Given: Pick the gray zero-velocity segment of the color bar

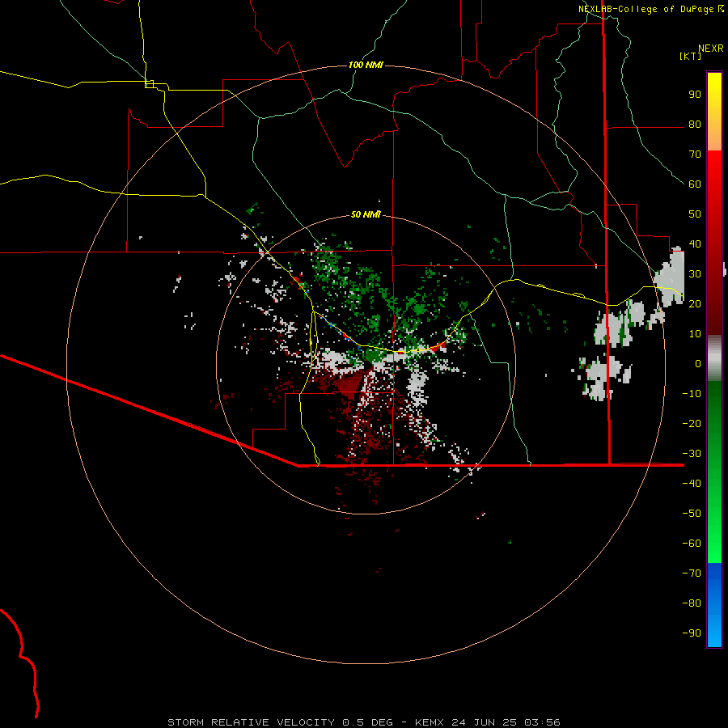Looking at the screenshot, I should [714, 358].
